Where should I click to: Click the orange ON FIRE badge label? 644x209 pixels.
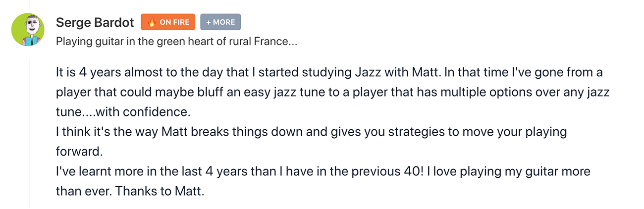169,22
